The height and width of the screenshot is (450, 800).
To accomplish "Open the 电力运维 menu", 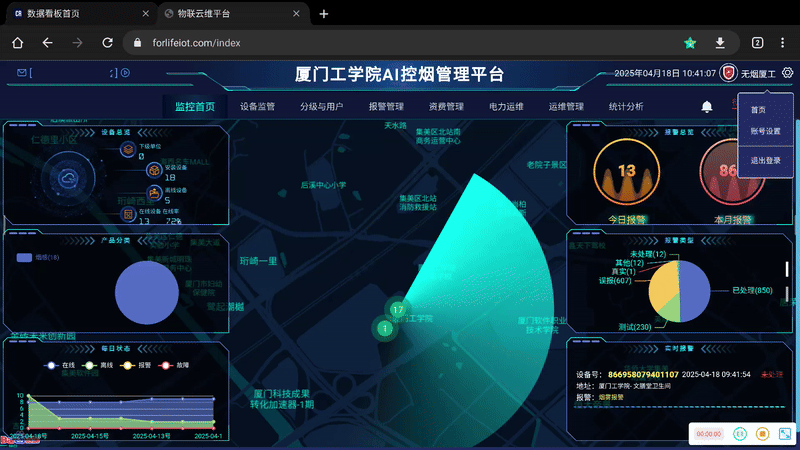I will (x=506, y=107).
